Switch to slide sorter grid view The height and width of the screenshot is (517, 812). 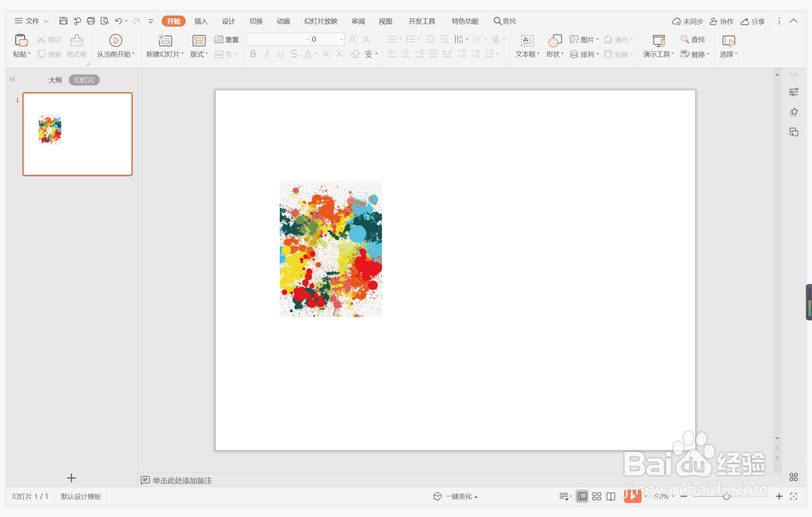597,496
